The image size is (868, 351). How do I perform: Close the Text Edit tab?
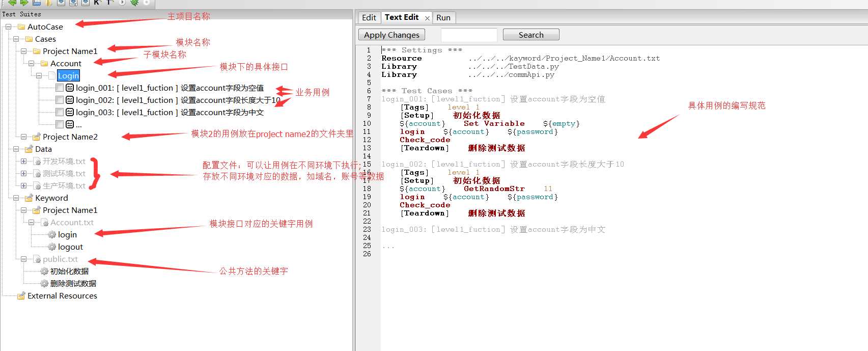coord(427,18)
